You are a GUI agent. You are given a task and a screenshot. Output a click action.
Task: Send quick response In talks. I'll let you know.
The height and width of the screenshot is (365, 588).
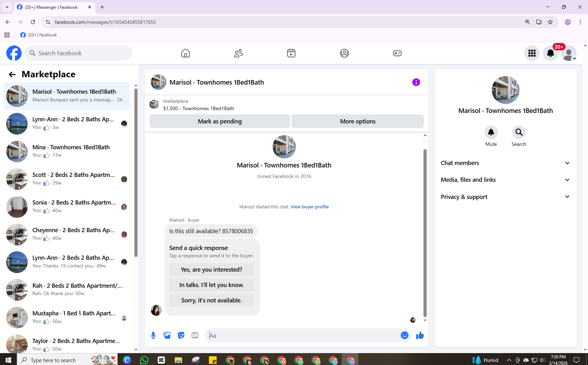(x=211, y=285)
